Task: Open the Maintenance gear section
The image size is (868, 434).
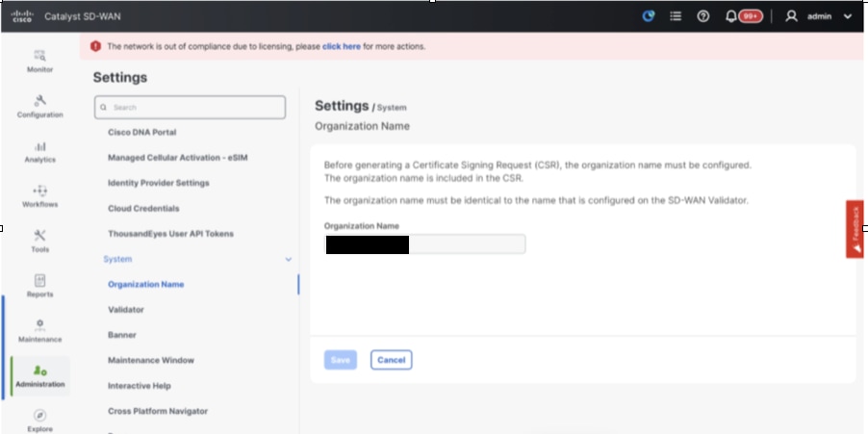Action: 40,330
